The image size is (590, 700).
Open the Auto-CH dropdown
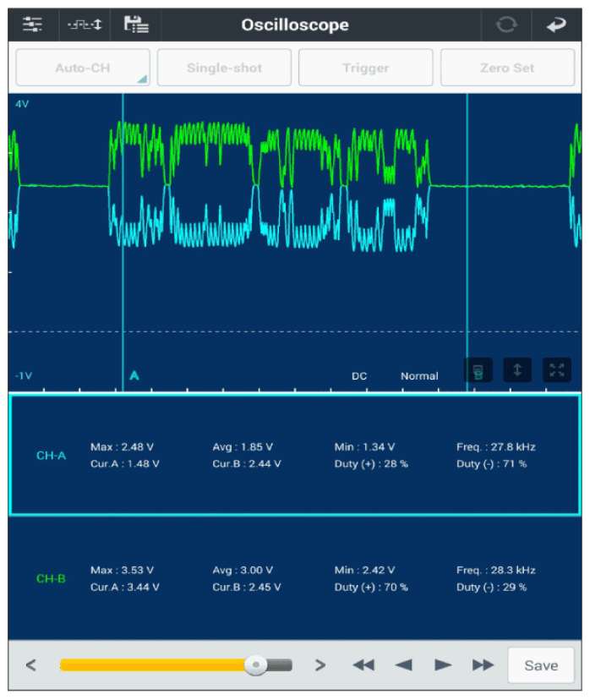83,68
